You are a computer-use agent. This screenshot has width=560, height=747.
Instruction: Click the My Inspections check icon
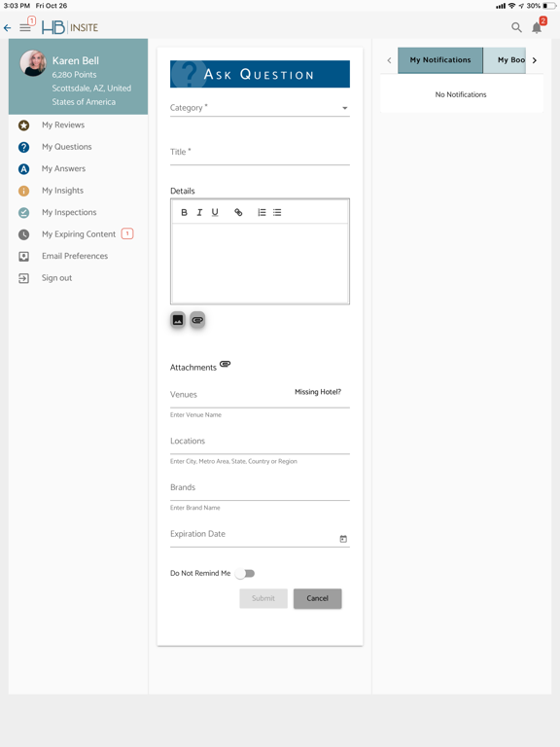(x=23, y=213)
